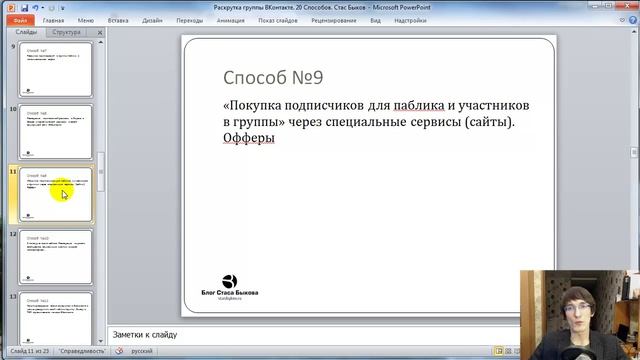The width and height of the screenshot is (640, 360).
Task: Switch to the Рецензирование ribbon tab
Action: click(334, 20)
